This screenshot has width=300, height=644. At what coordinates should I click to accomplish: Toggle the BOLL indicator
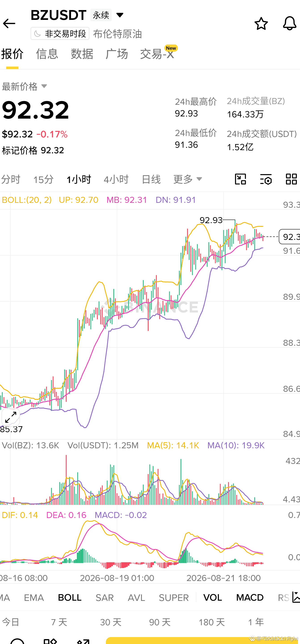[x=70, y=598]
